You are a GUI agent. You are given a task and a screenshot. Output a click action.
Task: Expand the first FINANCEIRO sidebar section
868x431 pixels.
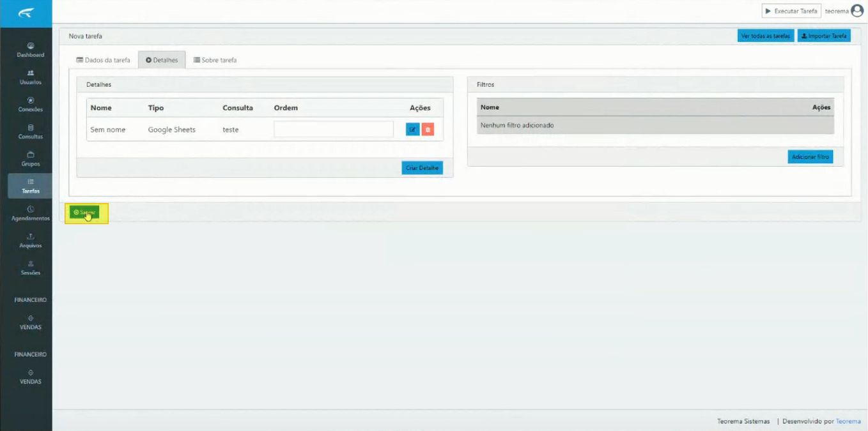point(31,299)
